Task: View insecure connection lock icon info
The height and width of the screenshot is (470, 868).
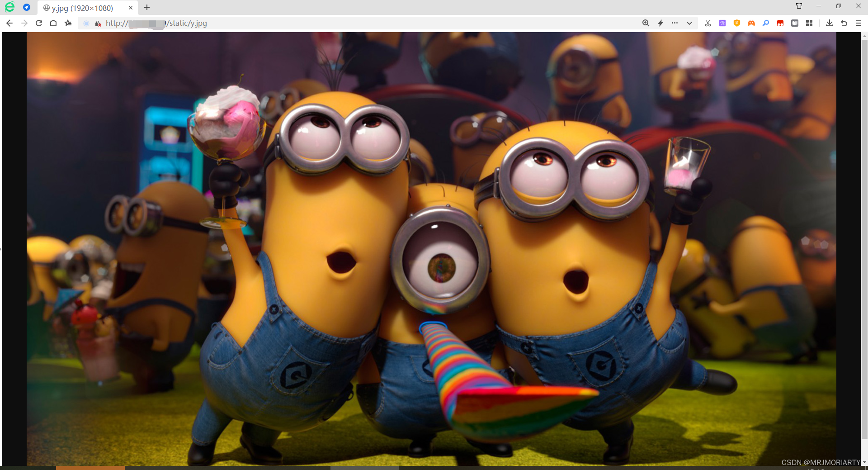Action: click(98, 23)
